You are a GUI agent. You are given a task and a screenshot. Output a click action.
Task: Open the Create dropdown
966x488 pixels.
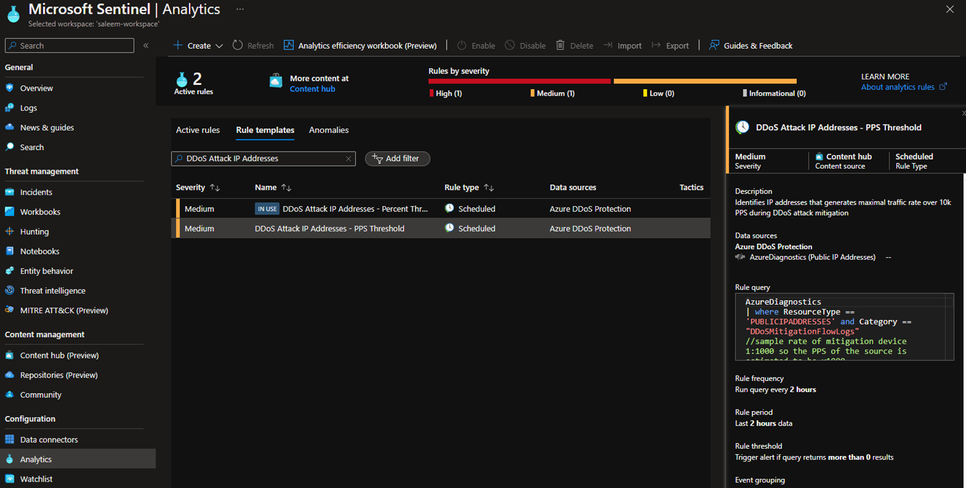pos(198,46)
